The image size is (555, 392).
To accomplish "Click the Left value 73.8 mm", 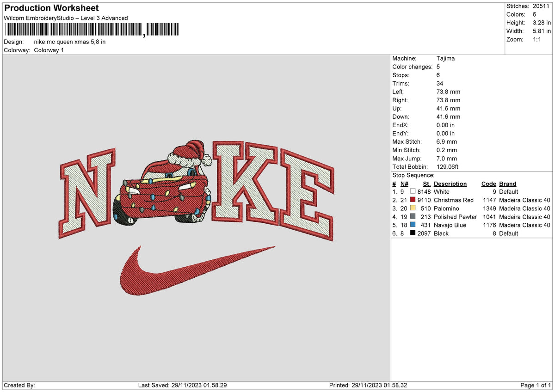I will (448, 92).
